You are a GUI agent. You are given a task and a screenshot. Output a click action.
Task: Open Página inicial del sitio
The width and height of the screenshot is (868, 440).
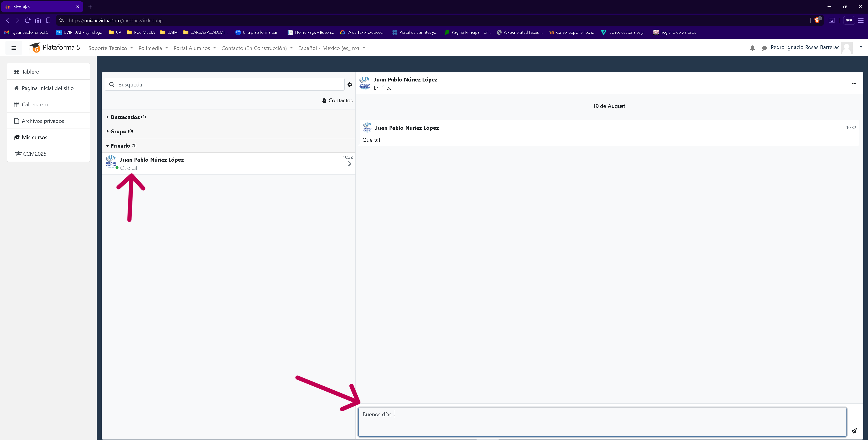click(x=49, y=88)
